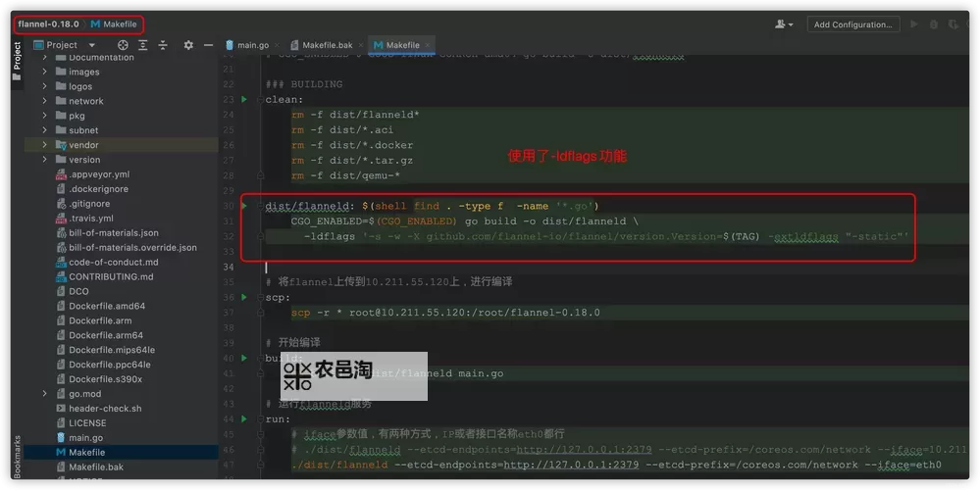Expand the logos folder

point(44,86)
